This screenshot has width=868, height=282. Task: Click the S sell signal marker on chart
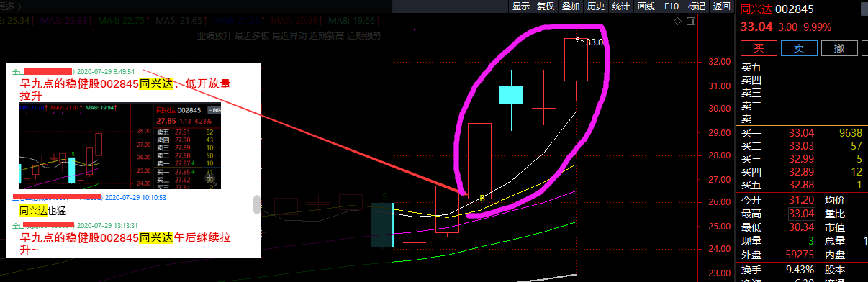(x=385, y=195)
